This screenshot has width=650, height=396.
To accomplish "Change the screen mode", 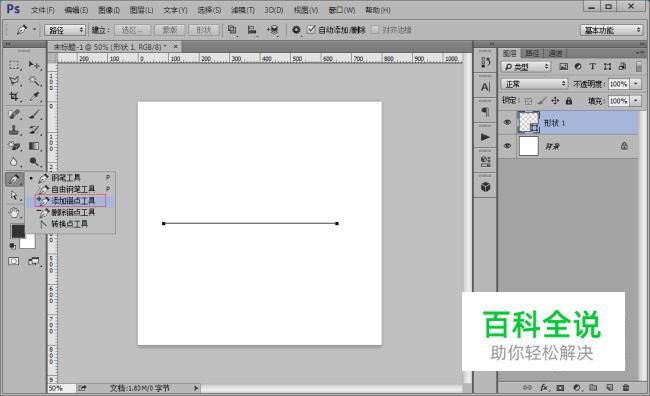I will tap(34, 261).
